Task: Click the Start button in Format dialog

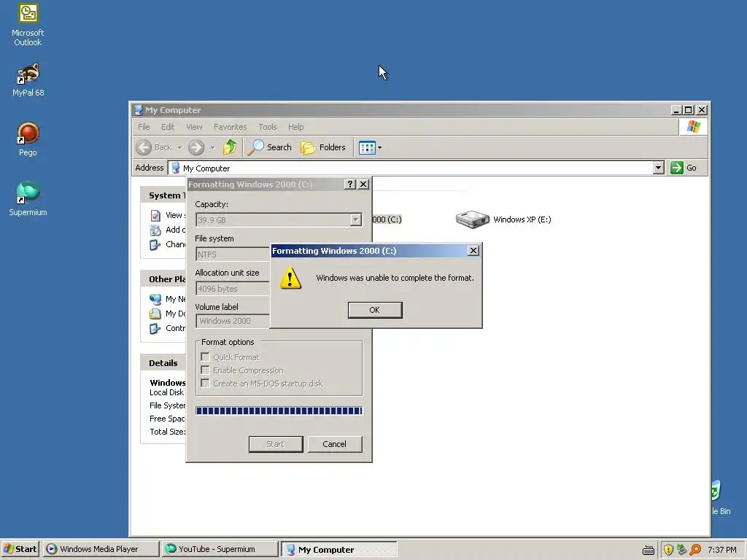Action: pos(276,444)
